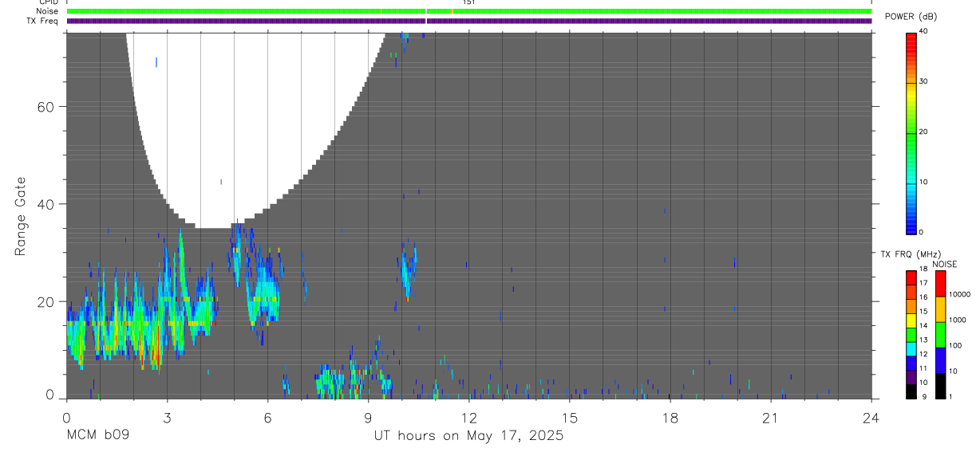Click the 40 tick on Range Gate axis
This screenshot has width=980, height=452.
pyautogui.click(x=45, y=204)
